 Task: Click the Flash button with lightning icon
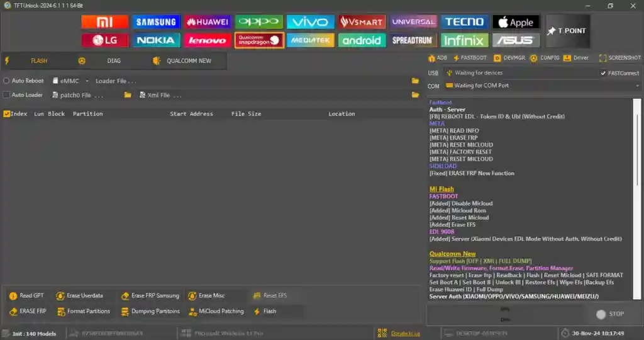265,311
